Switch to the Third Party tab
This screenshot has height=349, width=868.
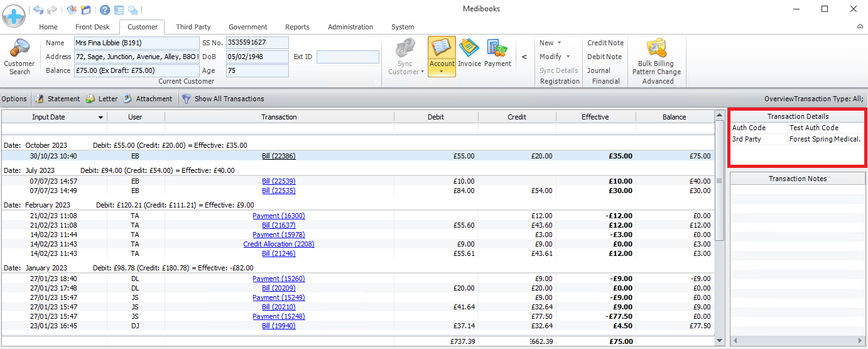tap(193, 27)
